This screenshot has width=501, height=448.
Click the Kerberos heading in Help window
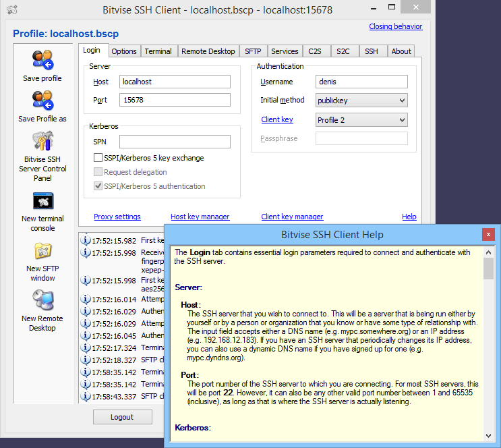[193, 428]
